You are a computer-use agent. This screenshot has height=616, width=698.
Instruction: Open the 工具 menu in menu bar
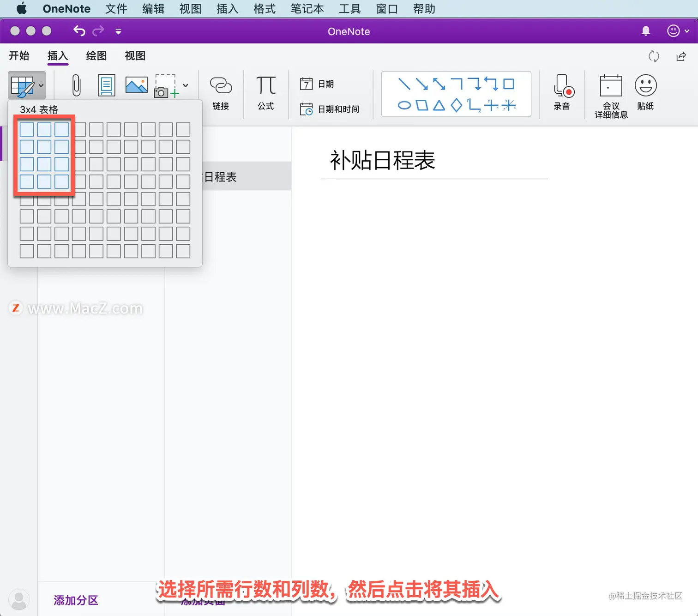[x=350, y=9]
